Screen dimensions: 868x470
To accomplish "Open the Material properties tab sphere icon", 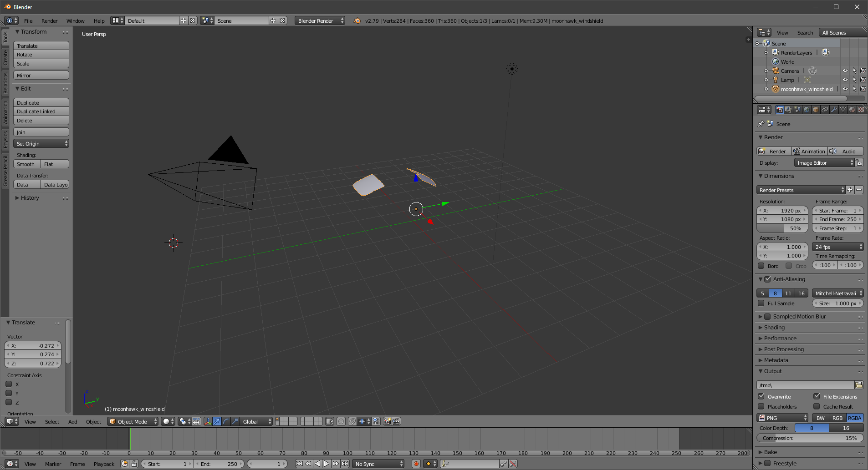I will (x=852, y=110).
